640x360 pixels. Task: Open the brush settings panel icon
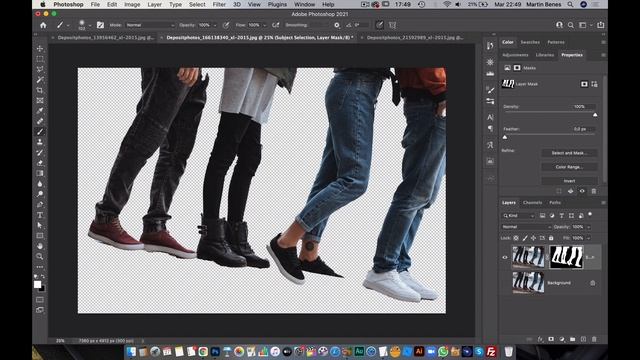(x=100, y=25)
